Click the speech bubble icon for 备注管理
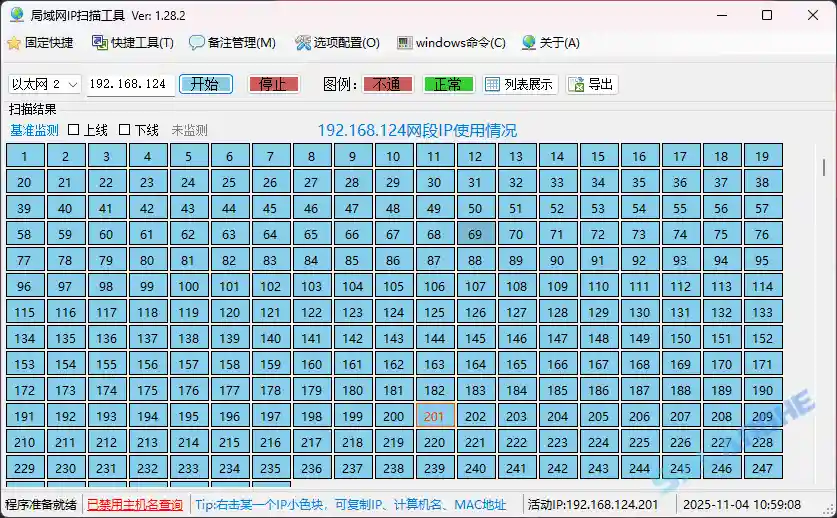The image size is (837, 518). 196,43
